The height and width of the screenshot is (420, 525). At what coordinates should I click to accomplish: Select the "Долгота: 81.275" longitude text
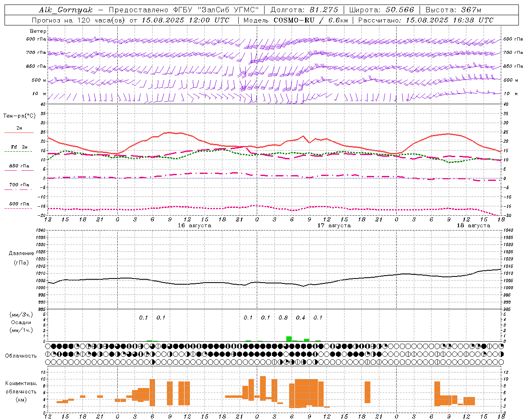(304, 10)
